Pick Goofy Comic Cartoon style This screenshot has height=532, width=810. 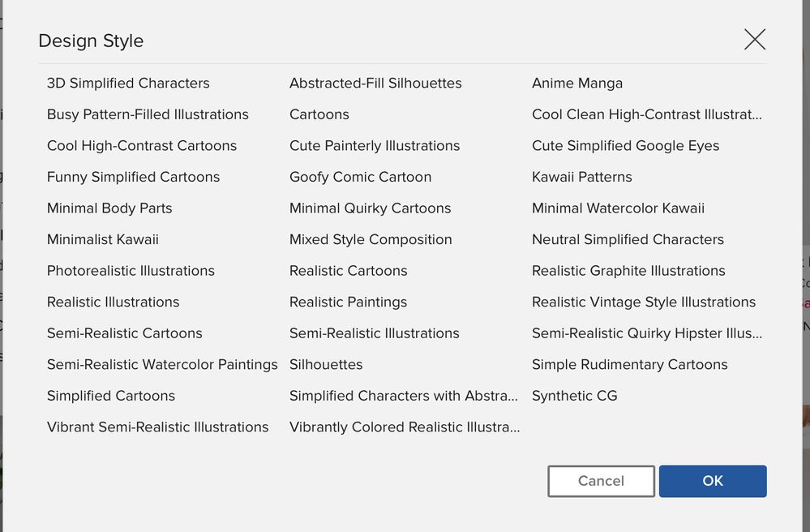coord(360,177)
